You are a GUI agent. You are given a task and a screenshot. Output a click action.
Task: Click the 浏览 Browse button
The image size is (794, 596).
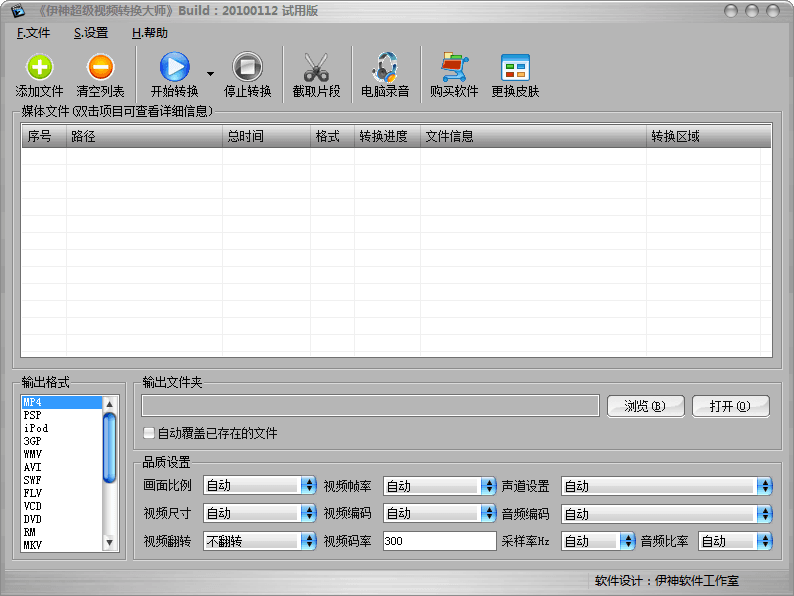[x=645, y=406]
